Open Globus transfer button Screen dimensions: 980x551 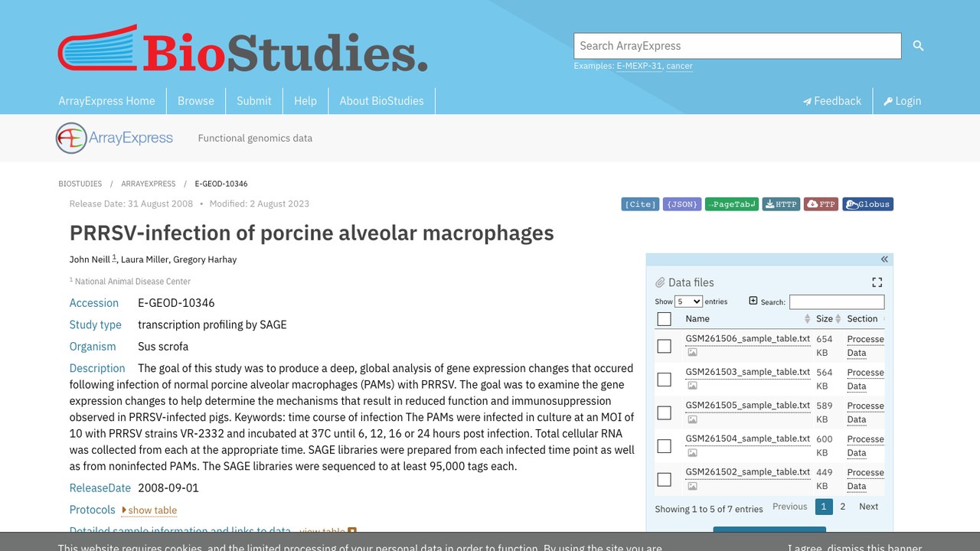tap(867, 204)
